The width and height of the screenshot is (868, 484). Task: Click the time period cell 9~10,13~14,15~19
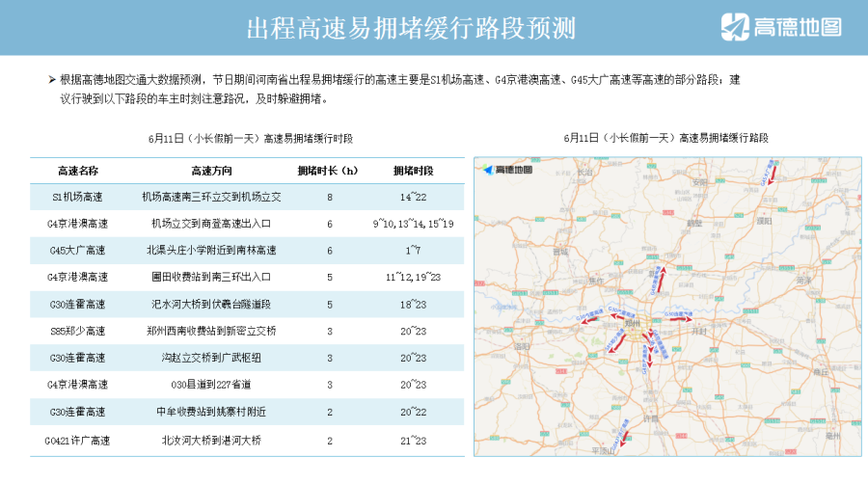click(x=413, y=224)
